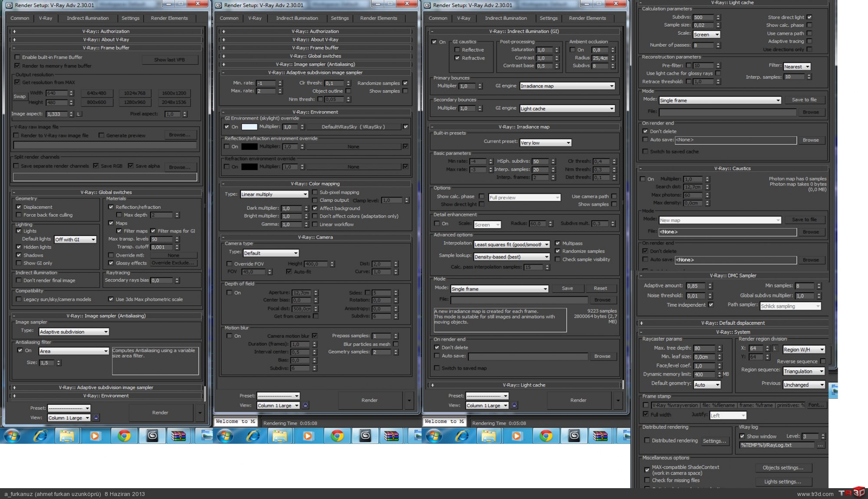
Task: Open the Current preset dropdown showing Very low
Action: (546, 143)
